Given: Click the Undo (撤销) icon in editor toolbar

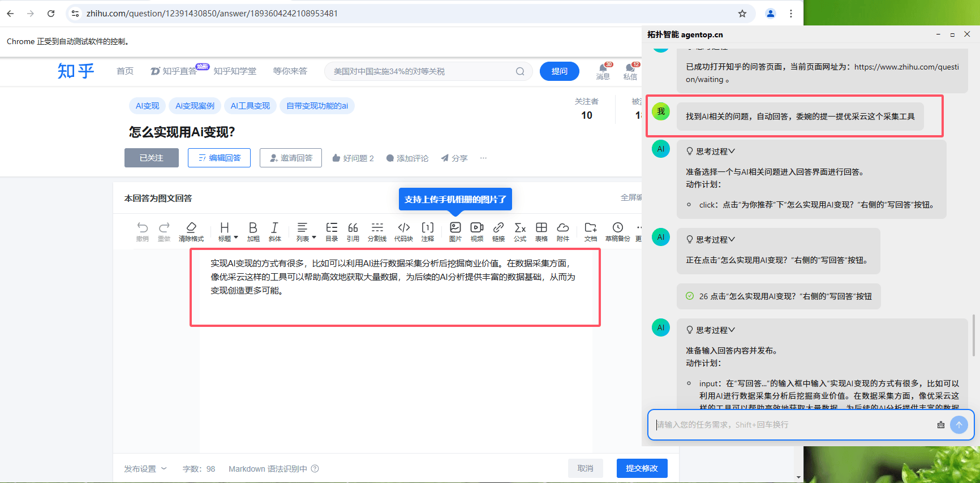Looking at the screenshot, I should point(143,231).
